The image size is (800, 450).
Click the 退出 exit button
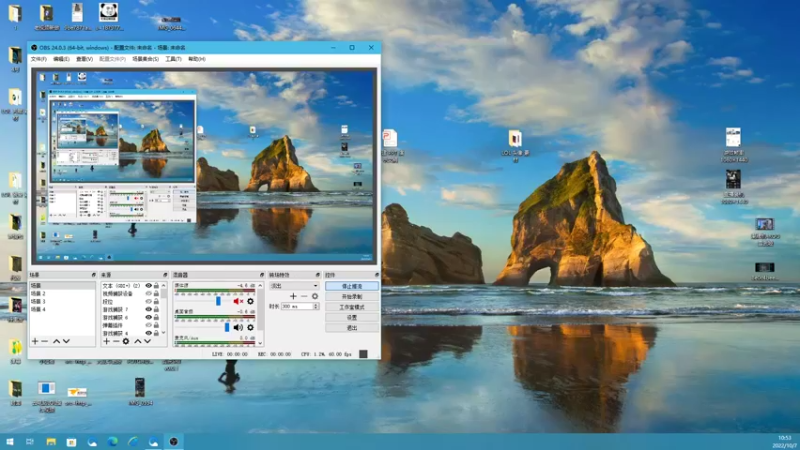point(352,328)
